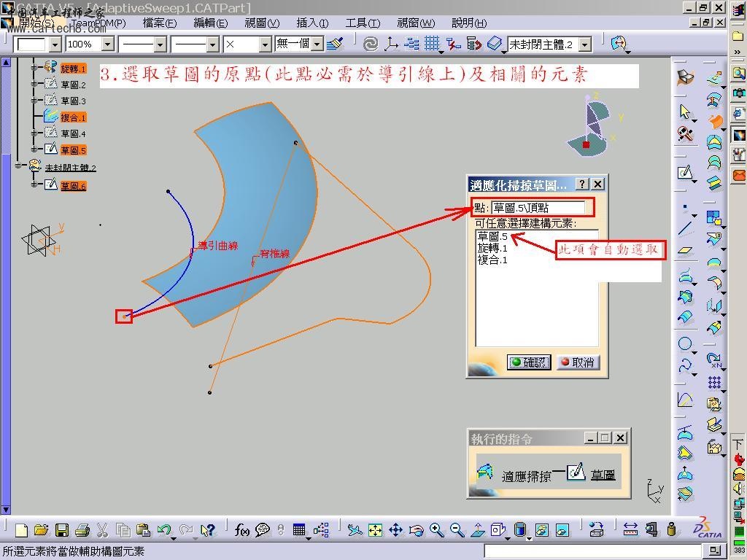Click the blue grid icon in top toolbar
Image resolution: width=747 pixels, height=560 pixels.
(x=432, y=44)
